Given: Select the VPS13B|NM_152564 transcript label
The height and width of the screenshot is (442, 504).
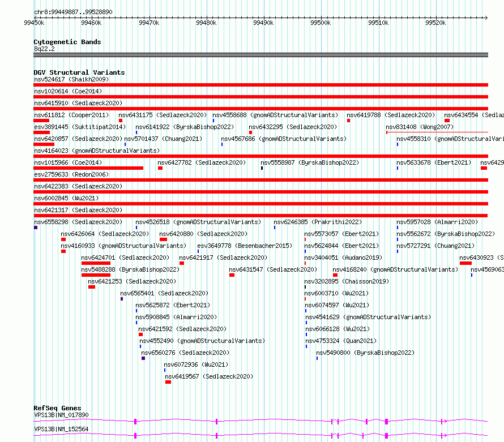Looking at the screenshot, I should point(61,429).
